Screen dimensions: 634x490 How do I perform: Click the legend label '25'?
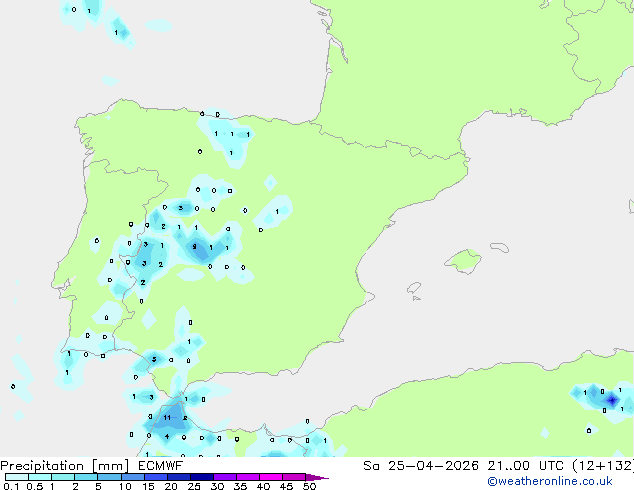194,486
